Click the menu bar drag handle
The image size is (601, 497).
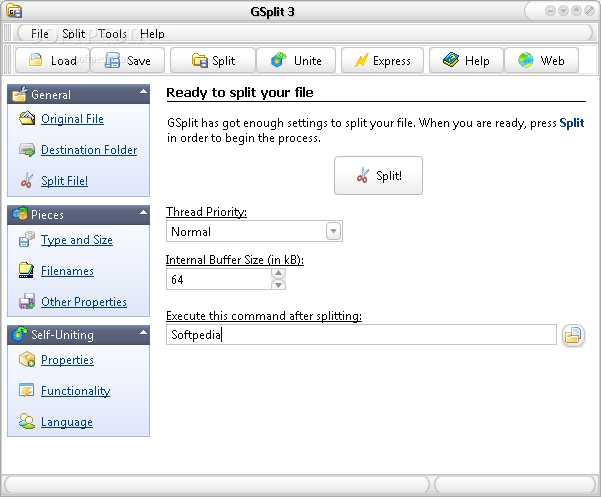[7, 33]
